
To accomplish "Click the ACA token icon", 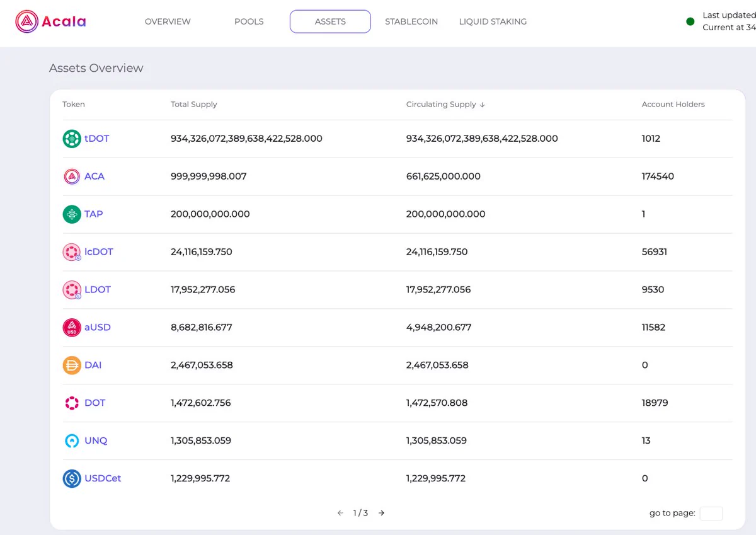I will [x=72, y=176].
